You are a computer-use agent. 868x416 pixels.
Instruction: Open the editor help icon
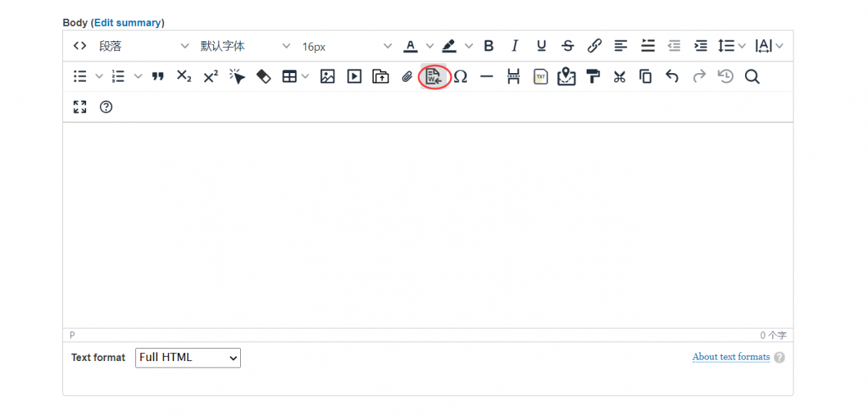[106, 107]
